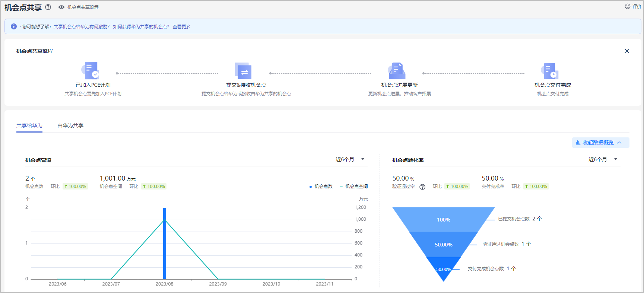The height and width of the screenshot is (293, 644).
Task: Toggle the 机会点空间 legend series
Action: [x=353, y=187]
